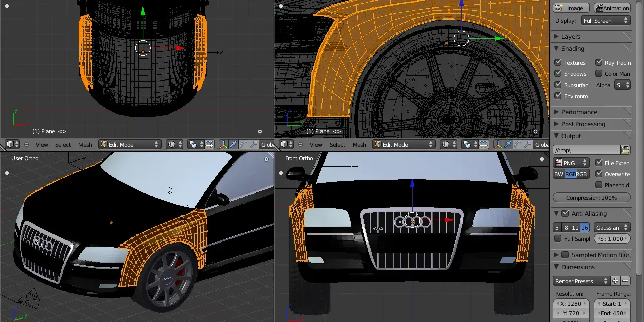
Task: Open Edit Mode selector in right viewport
Action: [x=404, y=144]
